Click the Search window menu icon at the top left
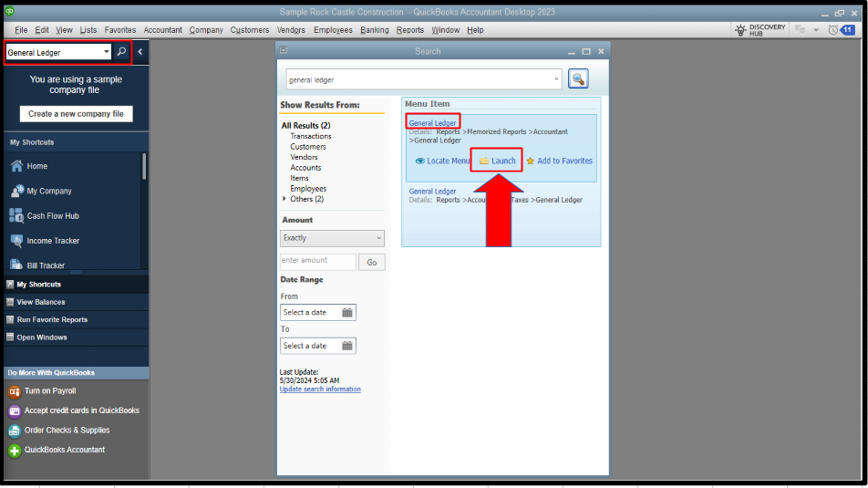868x488 pixels. tap(284, 50)
